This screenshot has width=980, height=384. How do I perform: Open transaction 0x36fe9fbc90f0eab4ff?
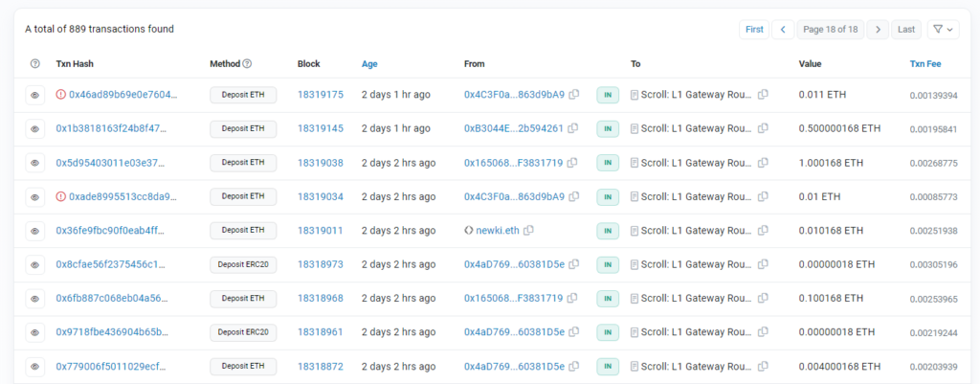click(x=112, y=230)
